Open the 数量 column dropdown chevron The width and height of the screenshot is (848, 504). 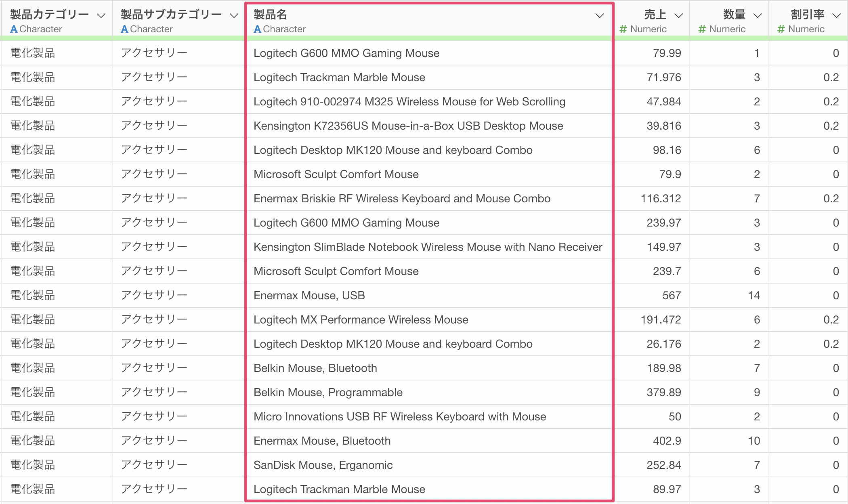point(758,16)
